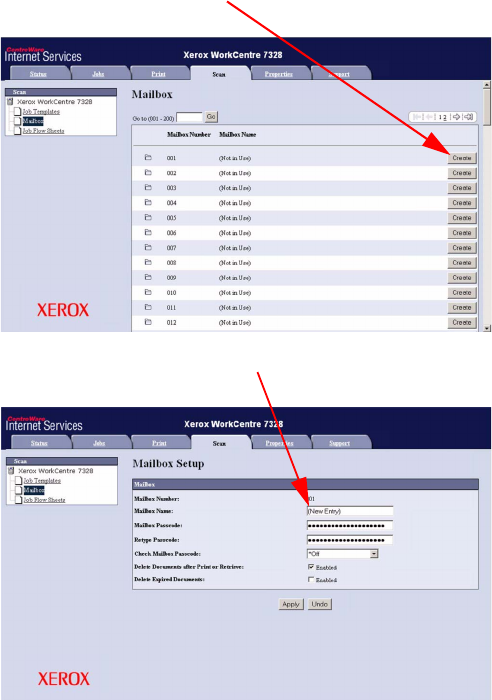
Task: Click the folder icon for mailbox 011
Action: (x=148, y=307)
